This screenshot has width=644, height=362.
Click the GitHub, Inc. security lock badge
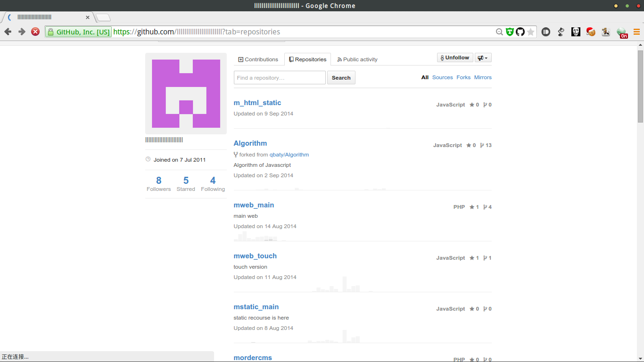tap(78, 32)
